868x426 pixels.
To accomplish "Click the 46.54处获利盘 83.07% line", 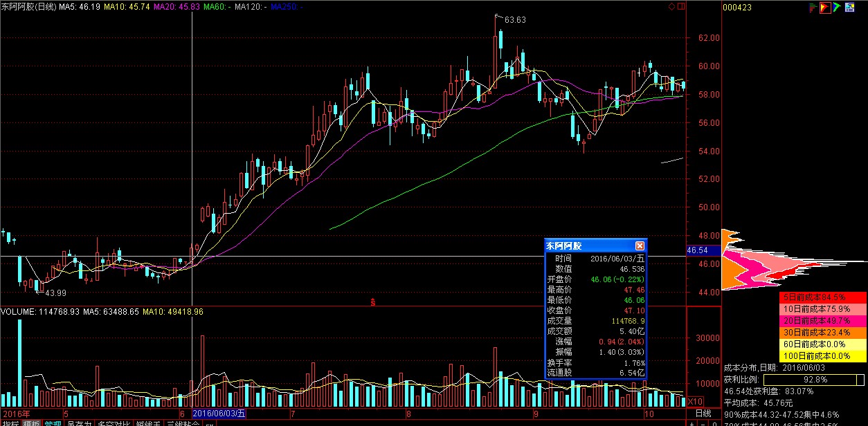I will click(x=768, y=391).
